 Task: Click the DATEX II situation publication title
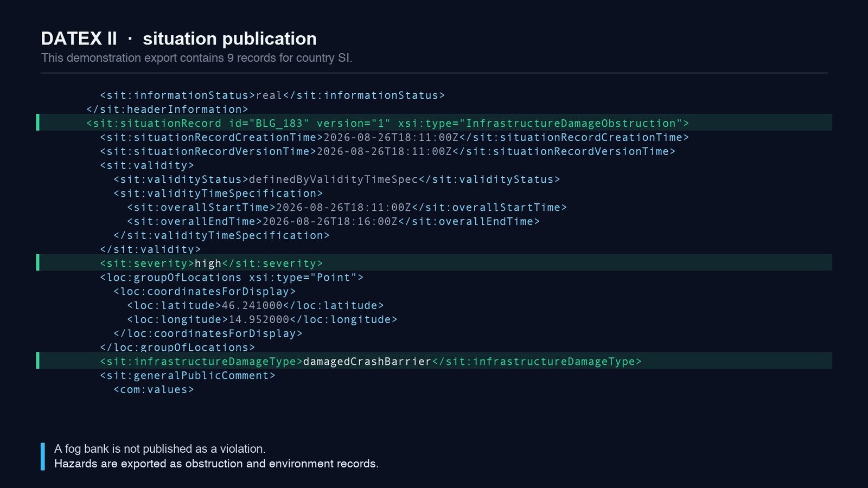coord(179,38)
